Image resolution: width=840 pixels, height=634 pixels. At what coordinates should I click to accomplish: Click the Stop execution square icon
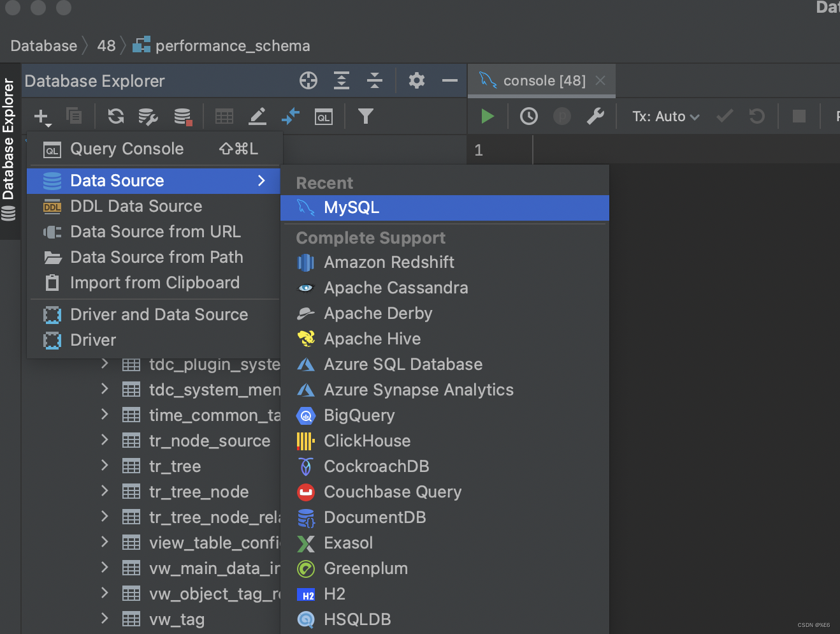(799, 116)
